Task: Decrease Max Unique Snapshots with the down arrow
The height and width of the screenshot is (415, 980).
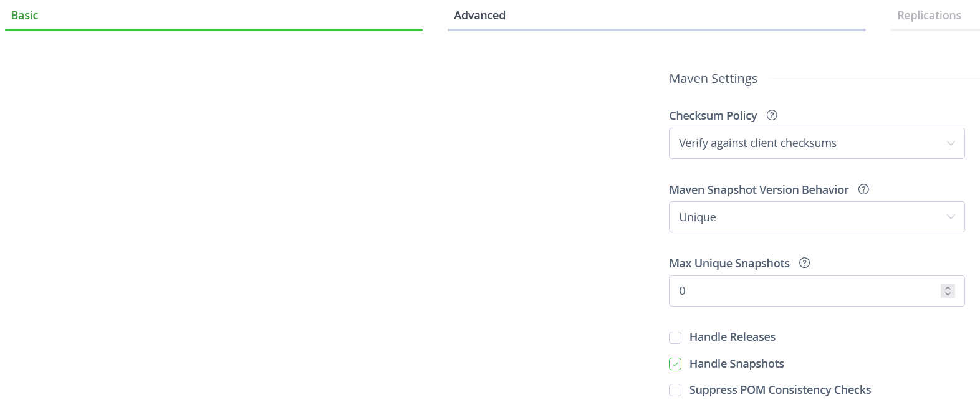Action: (948, 294)
